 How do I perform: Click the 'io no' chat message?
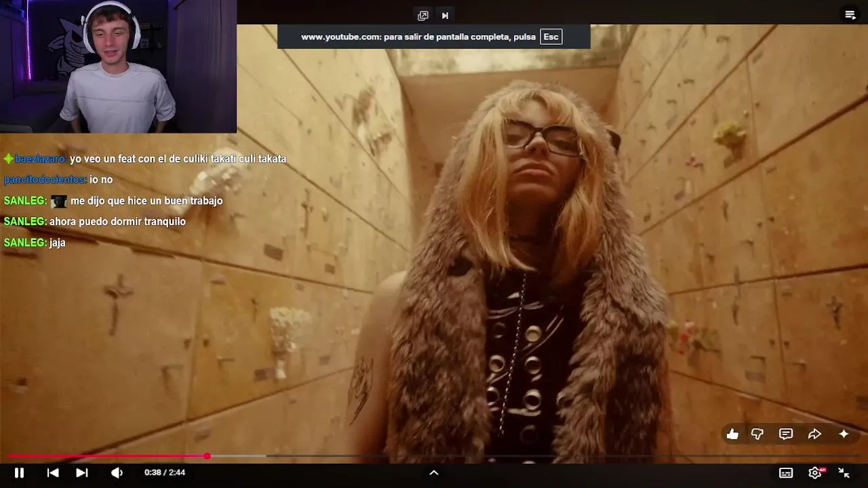coord(101,180)
